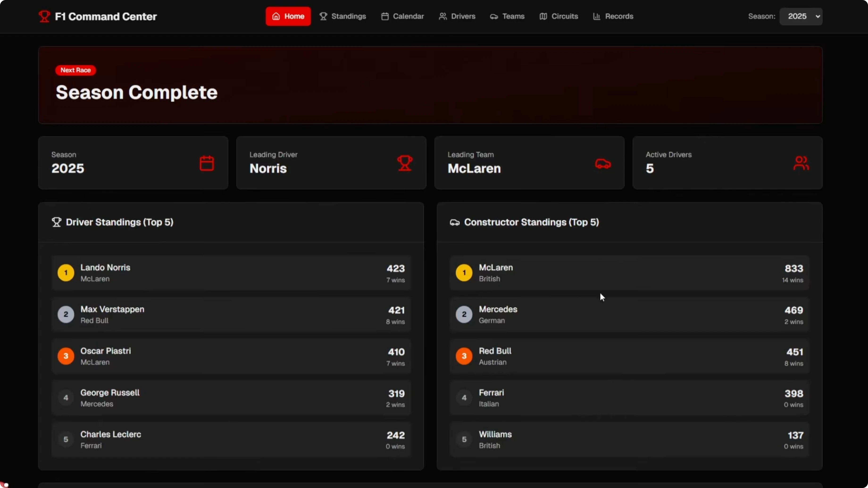
Task: Click the trophy icon in Leading Driver card
Action: (405, 163)
